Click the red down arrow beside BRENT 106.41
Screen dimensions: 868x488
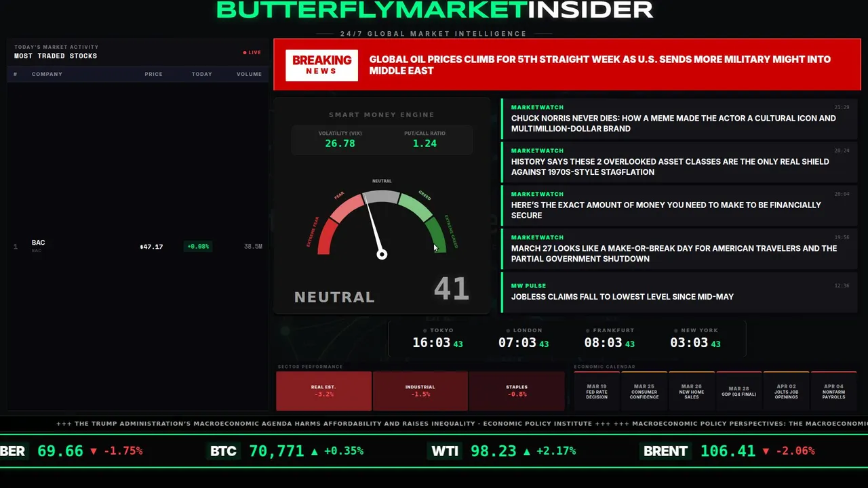766,451
